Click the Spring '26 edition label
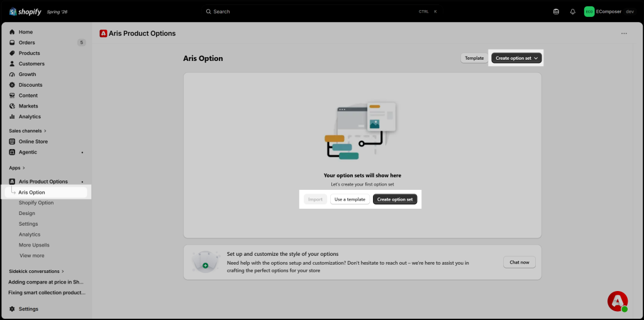Screen dimensions: 644x320 click(x=57, y=12)
